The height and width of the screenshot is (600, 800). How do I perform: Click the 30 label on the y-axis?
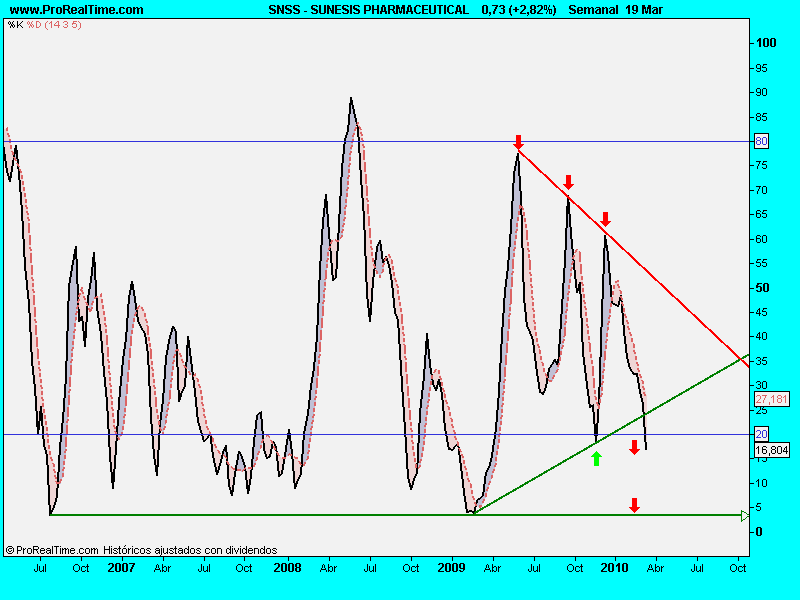[761, 385]
